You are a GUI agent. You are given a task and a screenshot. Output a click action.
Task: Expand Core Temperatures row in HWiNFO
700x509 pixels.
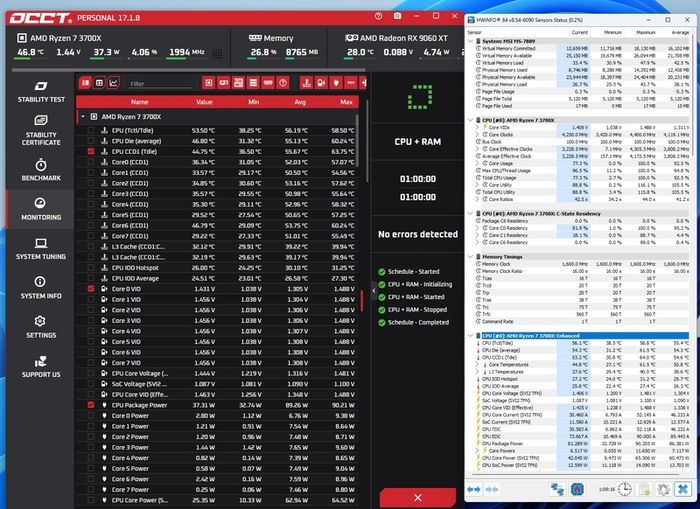tap(477, 365)
